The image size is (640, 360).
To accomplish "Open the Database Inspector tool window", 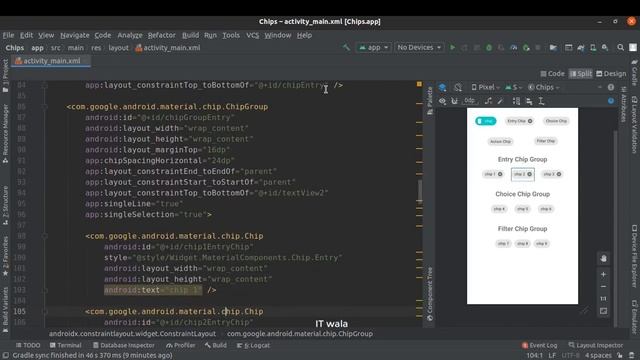I will 123,345.
